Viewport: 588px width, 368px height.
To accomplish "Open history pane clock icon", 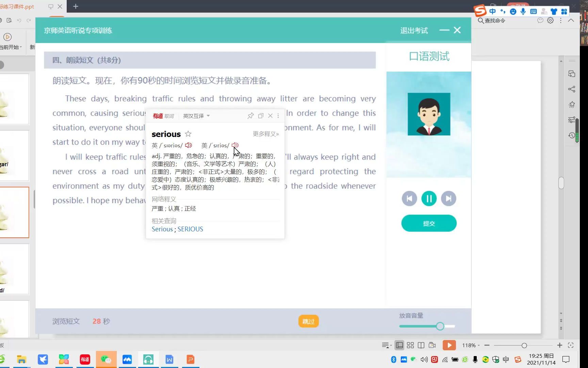I will click(x=572, y=135).
